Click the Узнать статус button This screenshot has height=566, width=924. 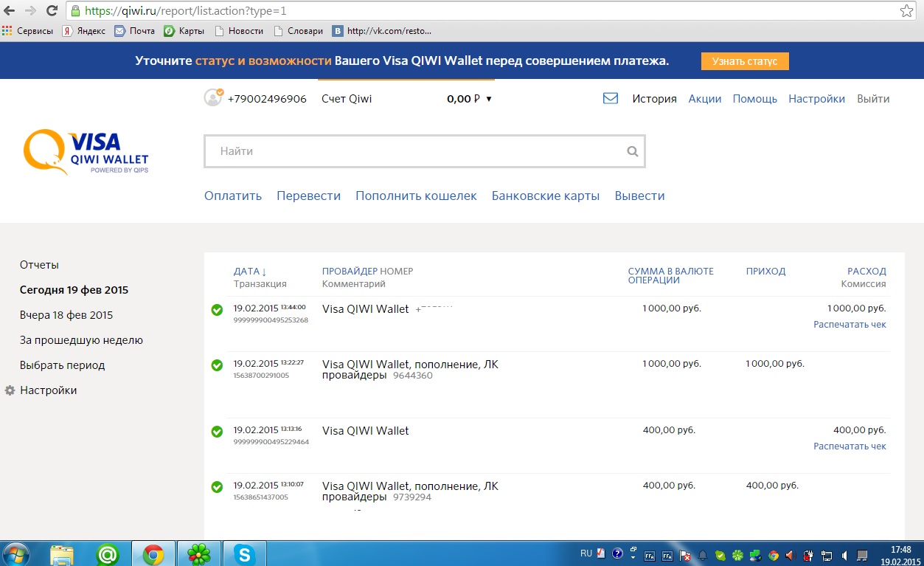click(745, 61)
